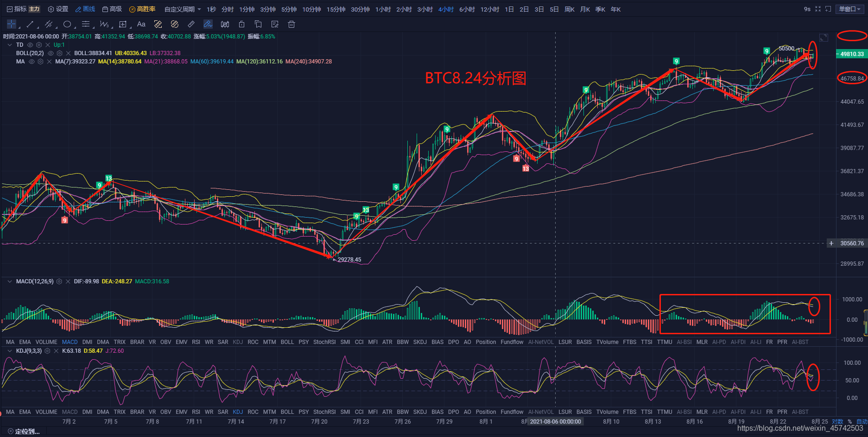Select BOLL in MACD panel indicator row

point(287,342)
